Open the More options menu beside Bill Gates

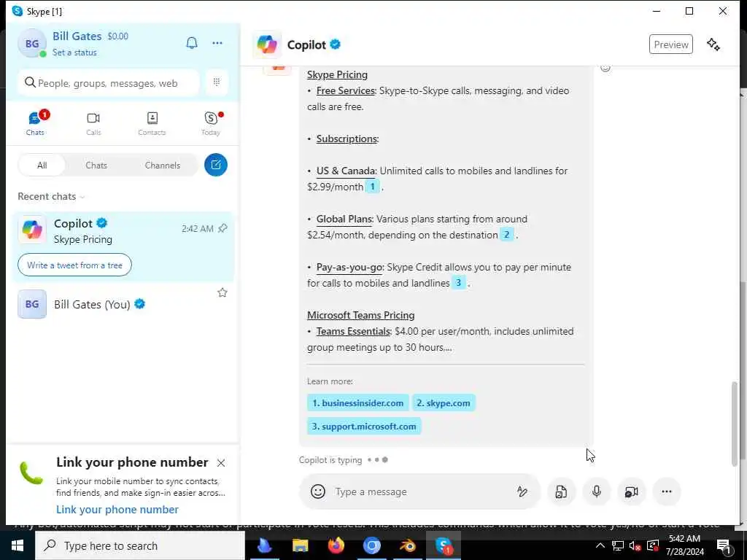click(x=217, y=43)
